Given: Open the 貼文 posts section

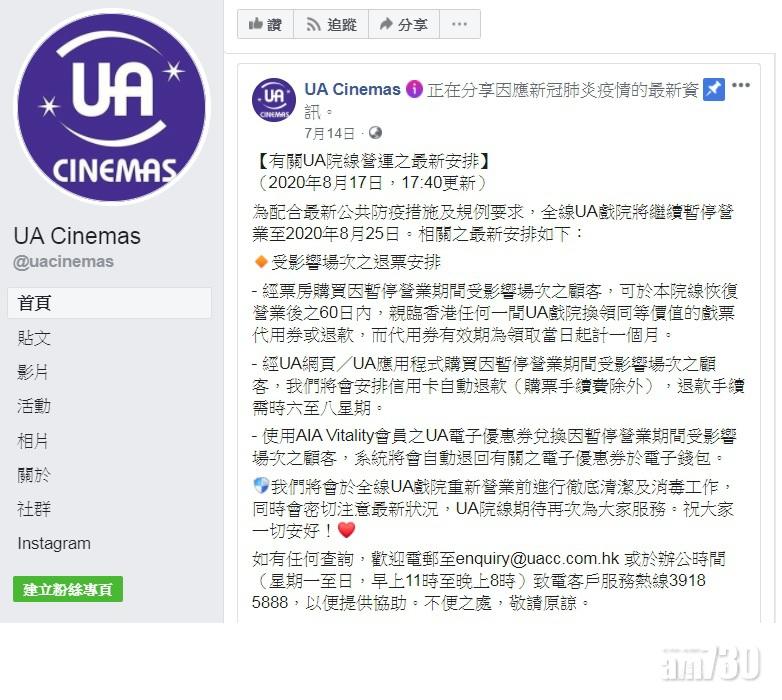Looking at the screenshot, I should pos(34,338).
